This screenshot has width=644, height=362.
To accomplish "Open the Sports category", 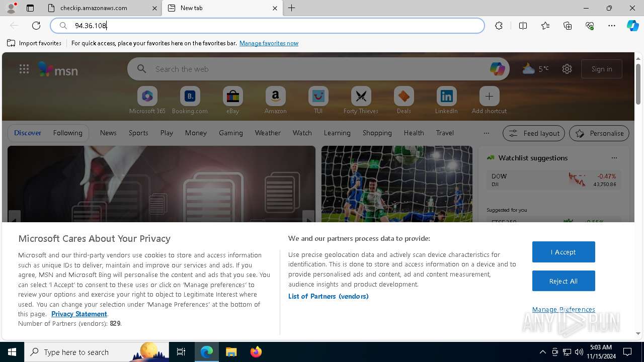I will 138,133.
